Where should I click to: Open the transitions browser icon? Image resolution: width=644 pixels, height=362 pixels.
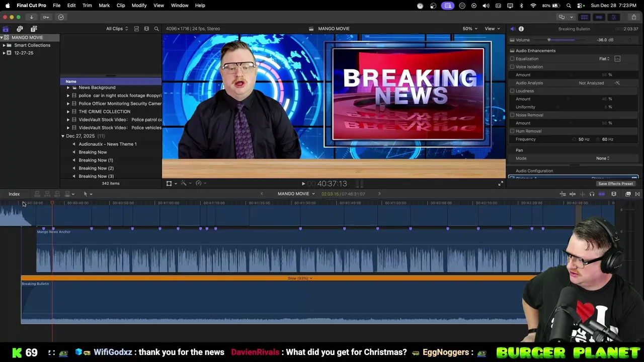(x=637, y=194)
